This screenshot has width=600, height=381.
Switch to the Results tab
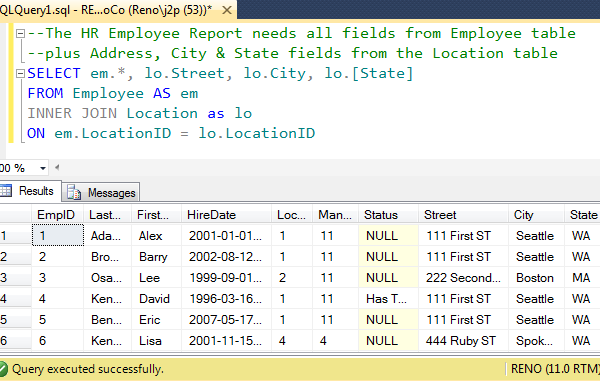(x=30, y=190)
